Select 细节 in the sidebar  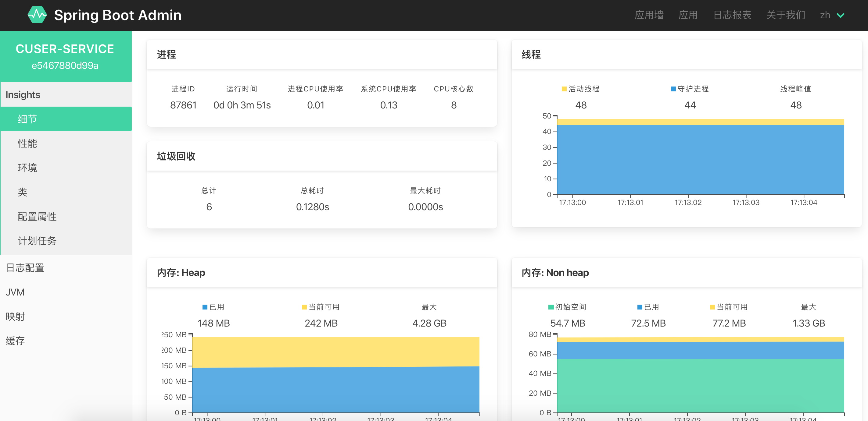pyautogui.click(x=66, y=119)
